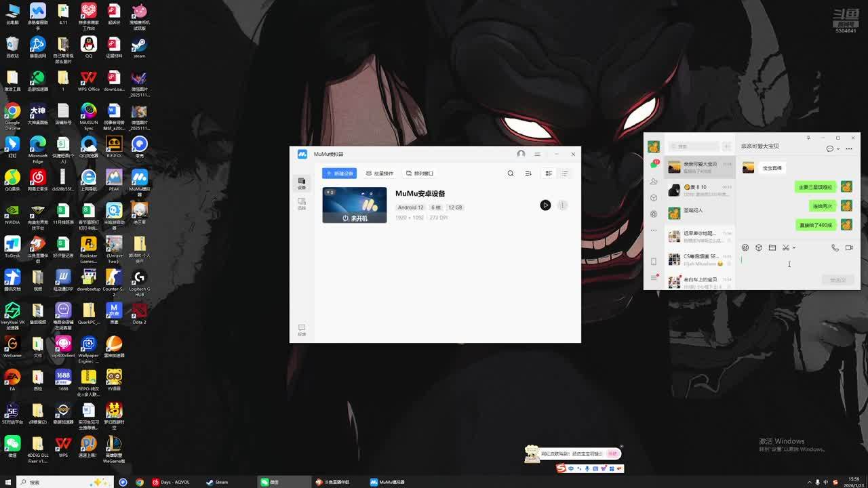868x488 pixels.
Task: Click the send file folder icon in WeChat
Action: click(x=772, y=248)
